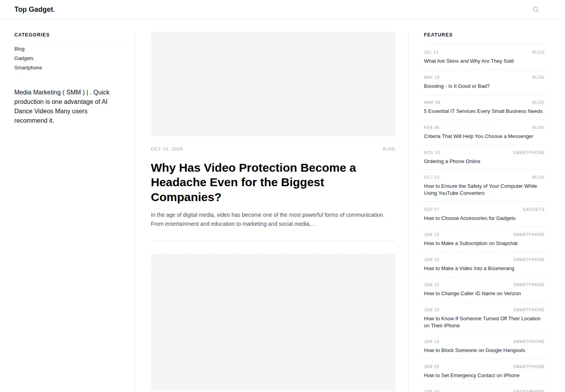Click the date OCT 10, 2025
This screenshot has height=392, width=565.
coord(167,149)
